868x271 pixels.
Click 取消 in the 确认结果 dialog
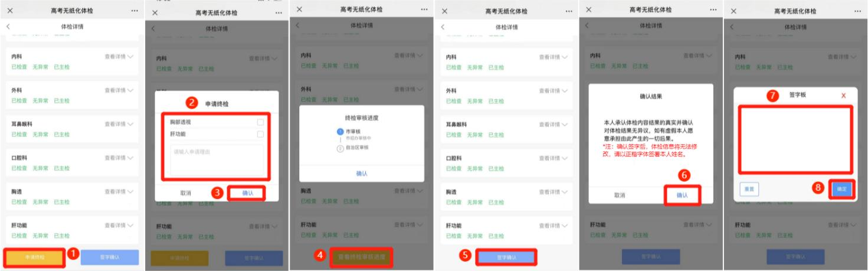[620, 195]
